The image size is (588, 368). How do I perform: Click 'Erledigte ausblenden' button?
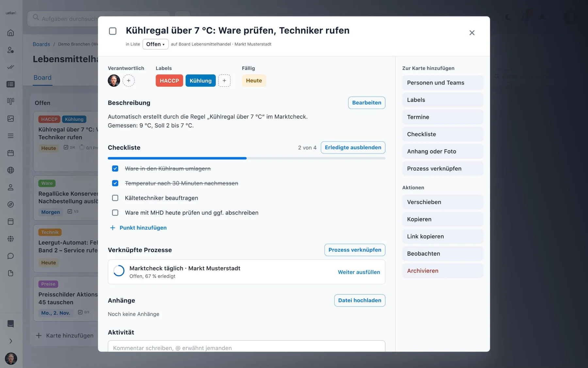(x=353, y=148)
